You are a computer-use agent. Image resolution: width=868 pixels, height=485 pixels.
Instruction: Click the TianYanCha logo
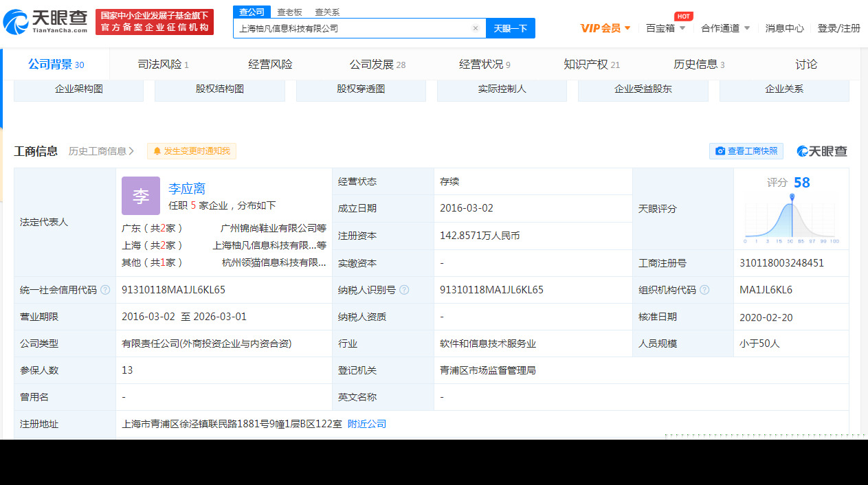point(46,22)
